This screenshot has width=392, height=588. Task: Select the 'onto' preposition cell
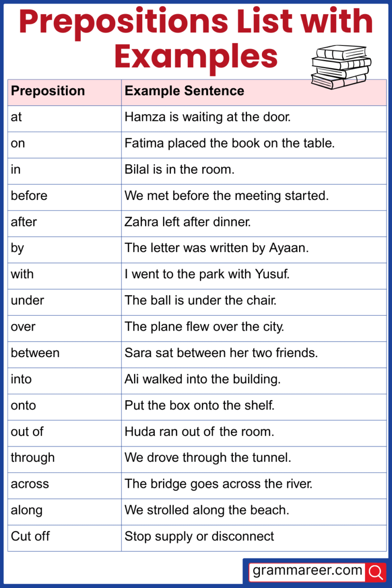23,405
